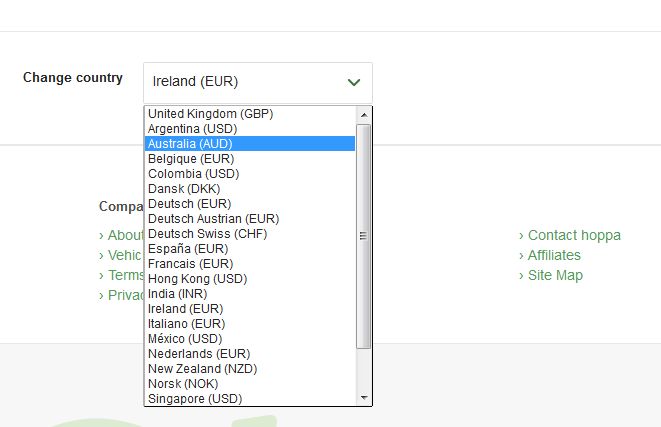Select Argentina (USD) option
Image resolution: width=661 pixels, height=427 pixels.
coord(250,129)
